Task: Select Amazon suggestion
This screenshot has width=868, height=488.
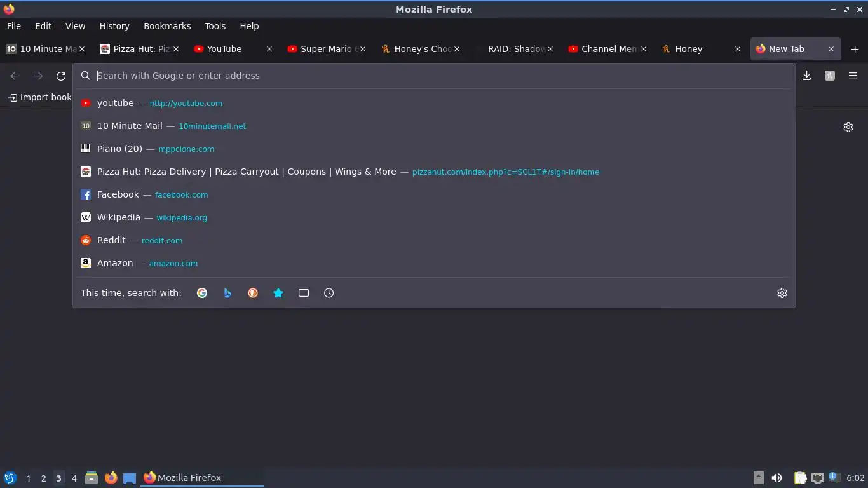Action: pyautogui.click(x=433, y=263)
